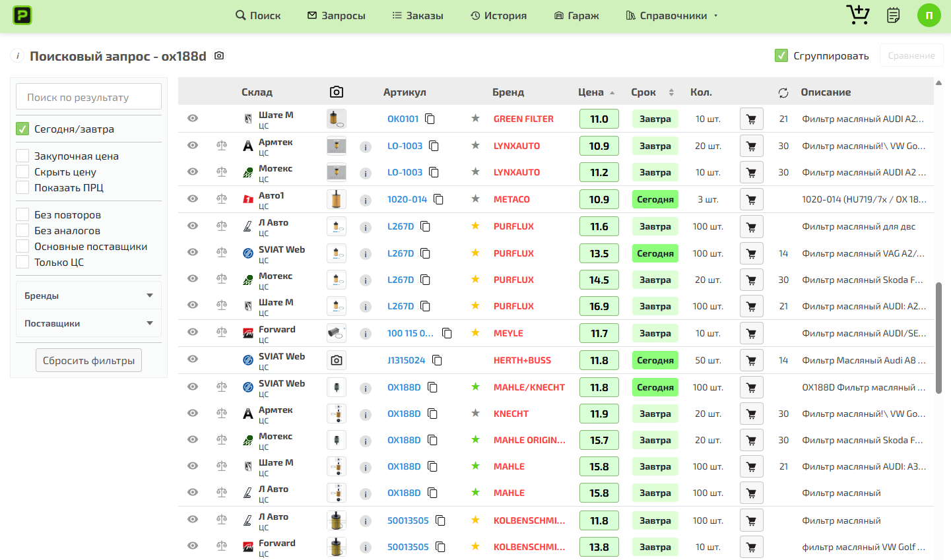951x560 pixels.
Task: Check the Основные поставщики option
Action: pos(22,246)
